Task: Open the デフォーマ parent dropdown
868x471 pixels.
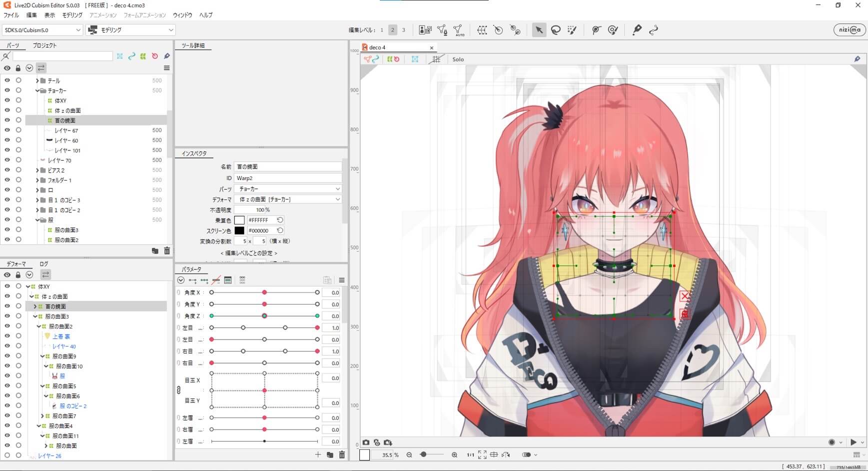Action: coord(288,199)
